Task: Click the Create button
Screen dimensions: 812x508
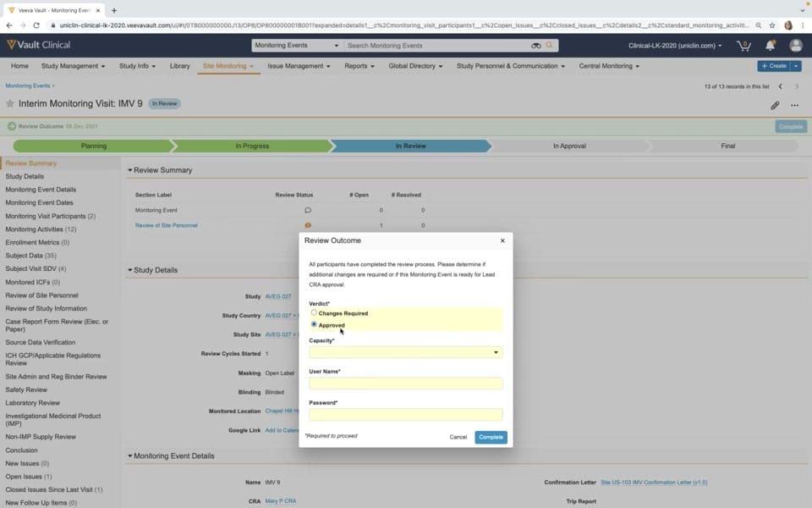Action: coord(774,66)
